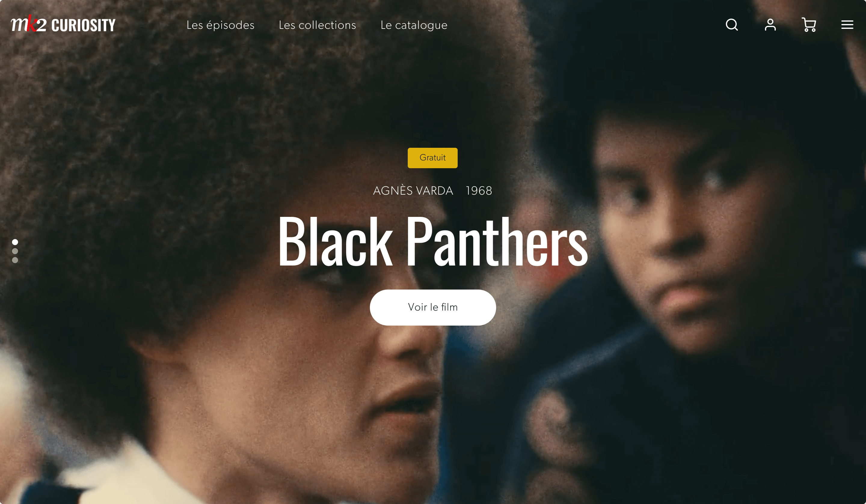Open Le catalogue navigation item
This screenshot has width=866, height=504.
coord(414,25)
